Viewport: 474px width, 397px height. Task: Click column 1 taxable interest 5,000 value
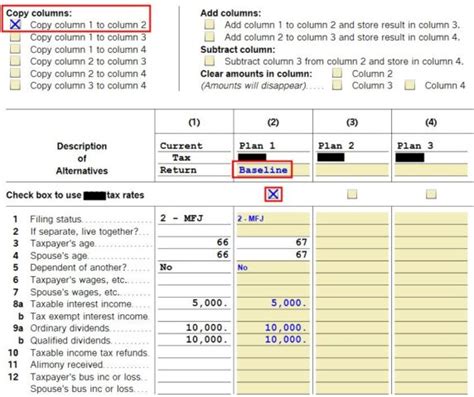(x=210, y=303)
